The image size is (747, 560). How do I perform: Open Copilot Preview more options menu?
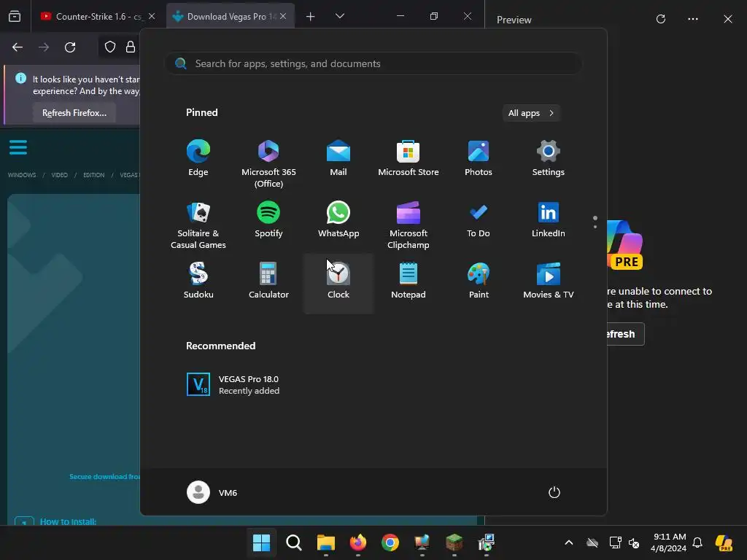pyautogui.click(x=693, y=19)
